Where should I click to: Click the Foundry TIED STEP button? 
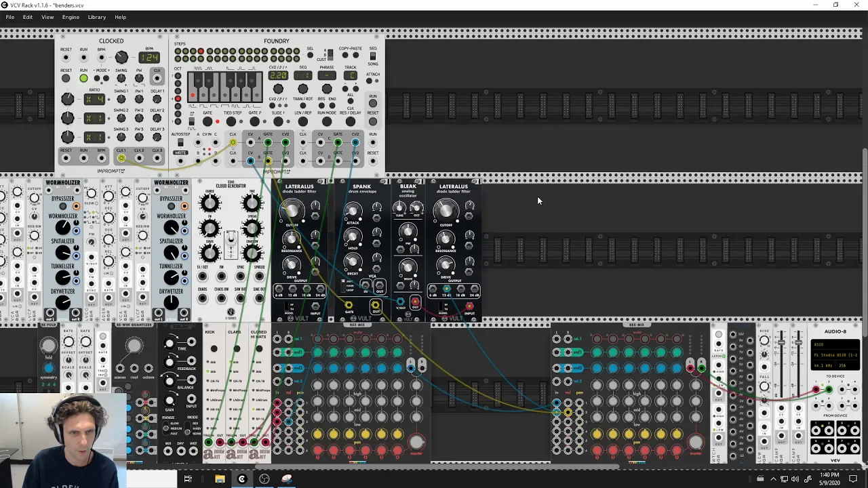(231, 121)
